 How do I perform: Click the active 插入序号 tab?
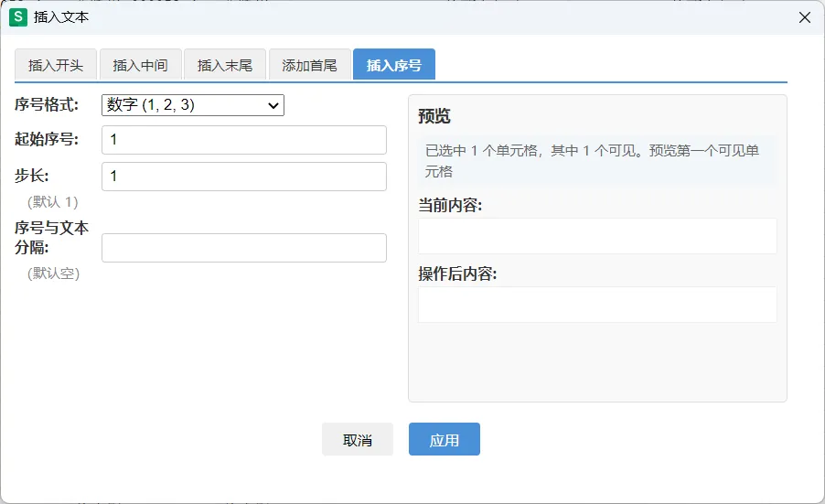tap(394, 65)
